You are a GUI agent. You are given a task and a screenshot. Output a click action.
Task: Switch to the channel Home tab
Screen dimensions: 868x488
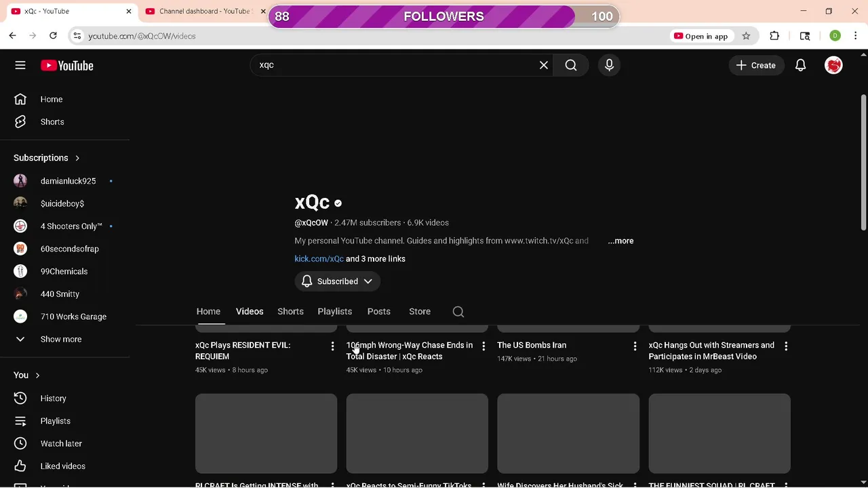click(x=208, y=311)
